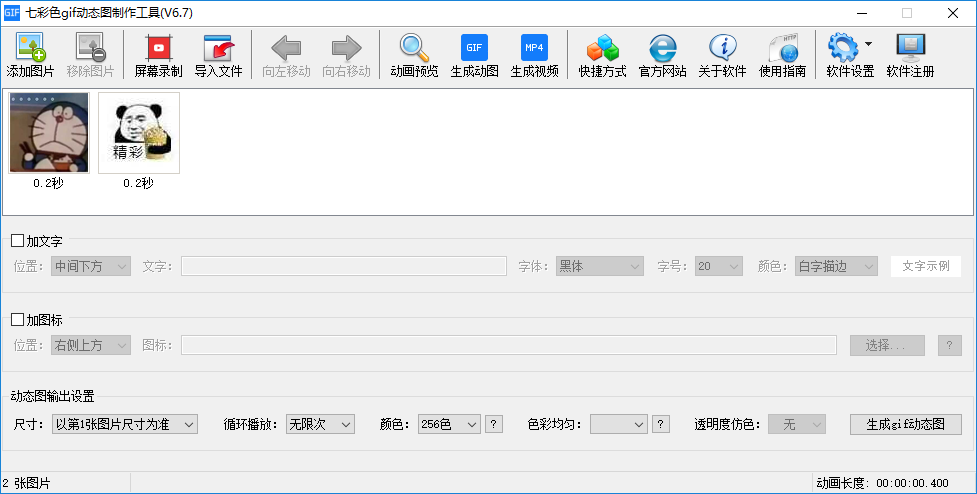Screen dimensions: 977x494
Task: Open 动画预览 animation preview
Action: pyautogui.click(x=414, y=55)
